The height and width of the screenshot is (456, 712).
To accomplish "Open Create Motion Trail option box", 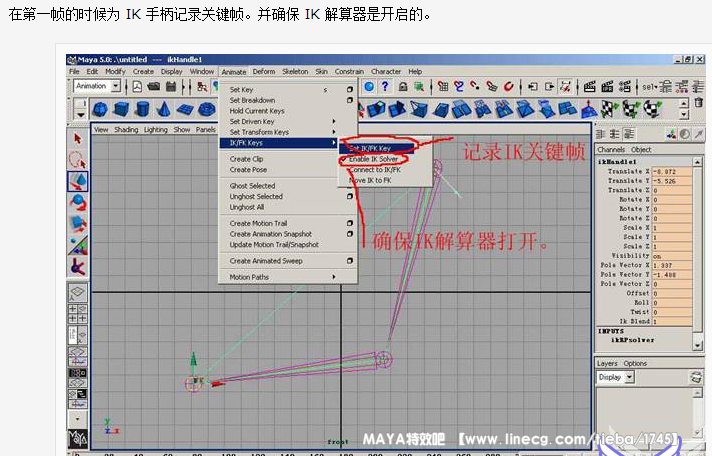I will tap(350, 223).
